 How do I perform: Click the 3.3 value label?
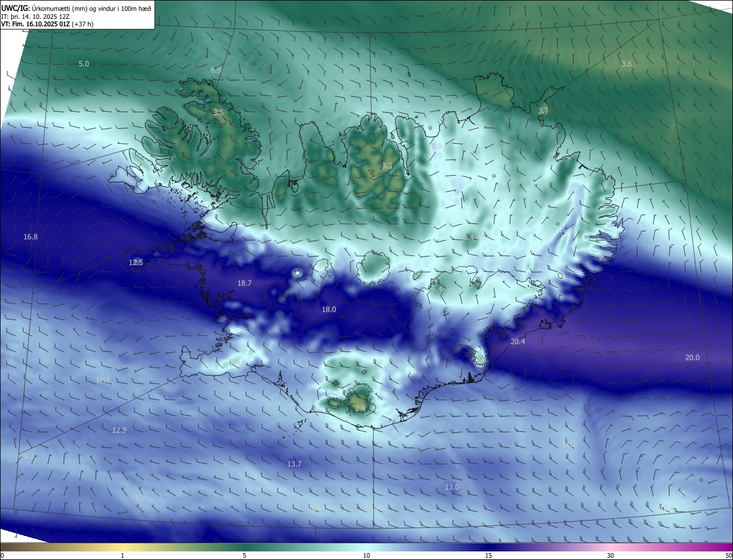click(x=387, y=166)
